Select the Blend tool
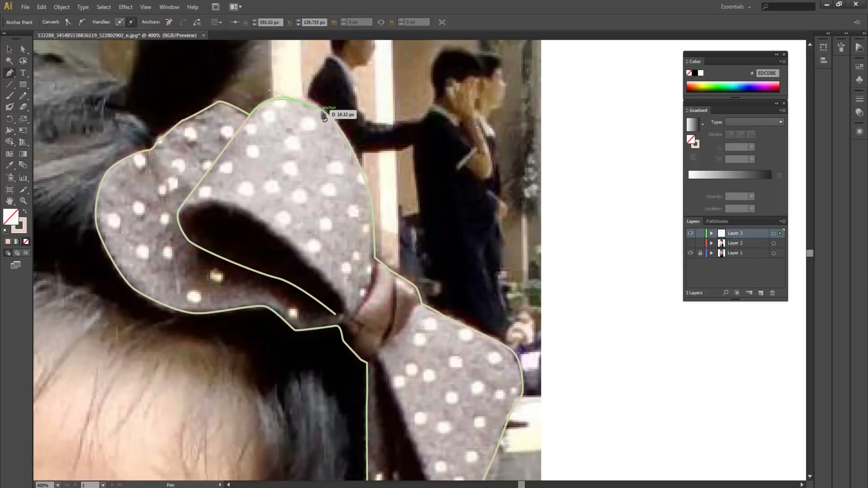 point(23,165)
